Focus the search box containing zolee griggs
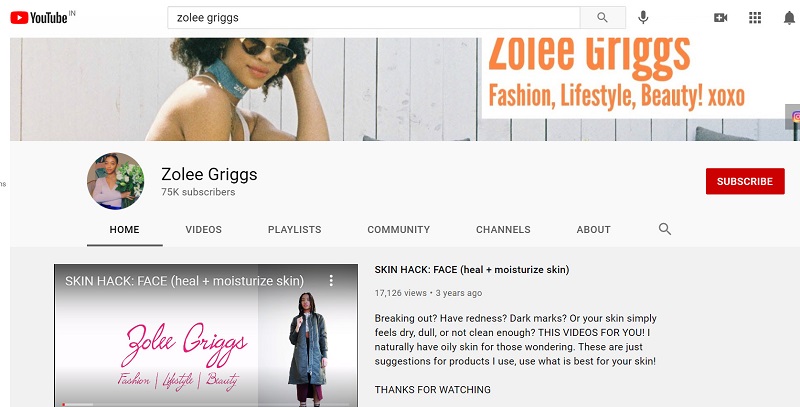Screen dimensions: 800x407 click(x=373, y=18)
